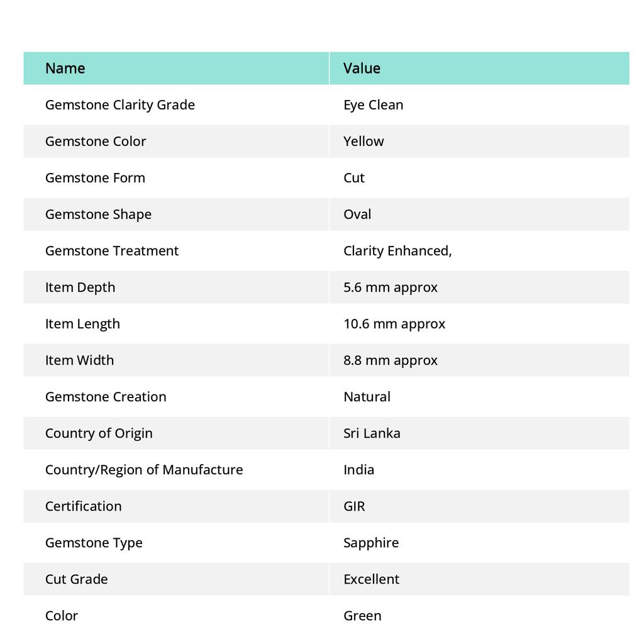Select the Gemstone Creation label

(106, 397)
